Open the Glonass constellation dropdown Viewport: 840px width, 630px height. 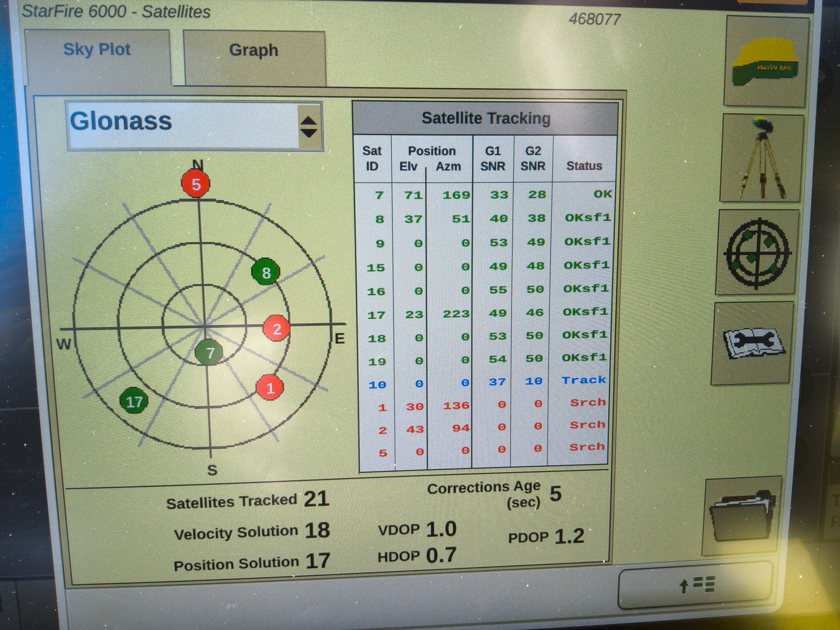point(183,125)
